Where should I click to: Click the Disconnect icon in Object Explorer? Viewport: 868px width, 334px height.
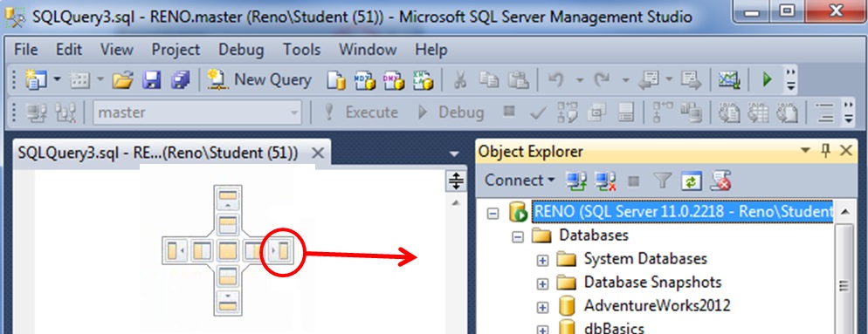pyautogui.click(x=604, y=181)
